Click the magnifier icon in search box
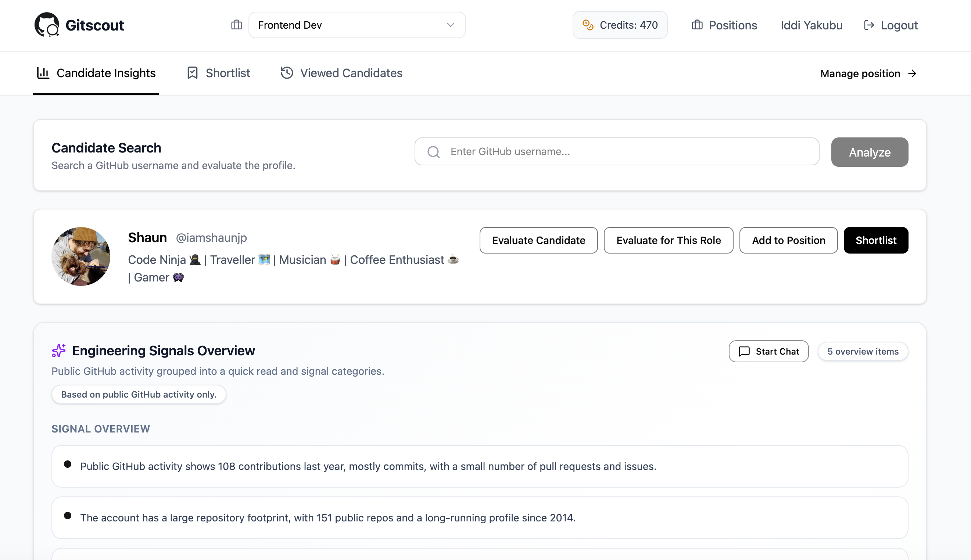The width and height of the screenshot is (971, 560). 434,151
